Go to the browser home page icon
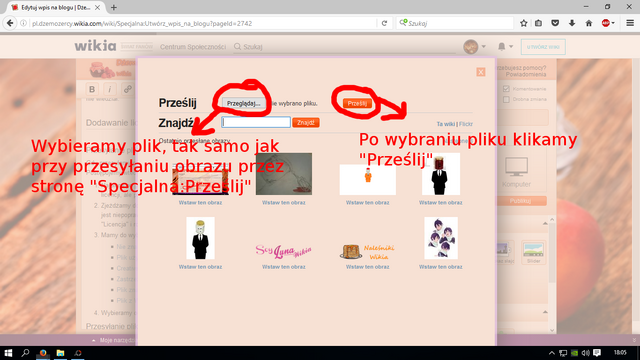Image resolution: width=640 pixels, height=360 pixels. click(589, 23)
